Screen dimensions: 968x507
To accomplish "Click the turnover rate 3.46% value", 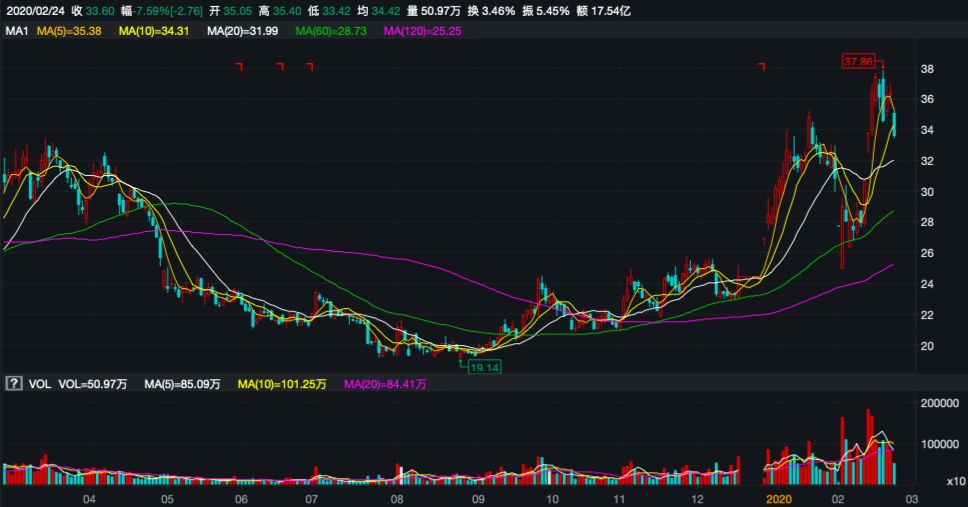I will point(499,11).
